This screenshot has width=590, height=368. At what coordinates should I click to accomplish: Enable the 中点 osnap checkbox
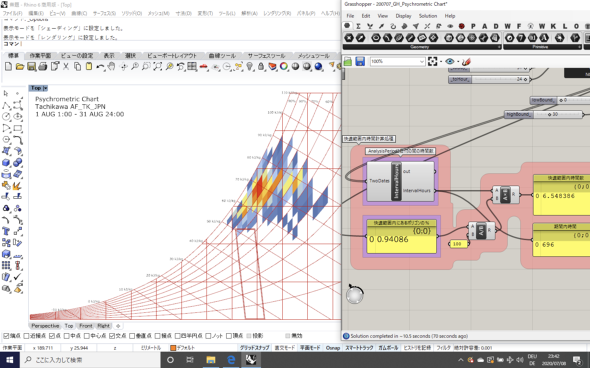point(67,336)
